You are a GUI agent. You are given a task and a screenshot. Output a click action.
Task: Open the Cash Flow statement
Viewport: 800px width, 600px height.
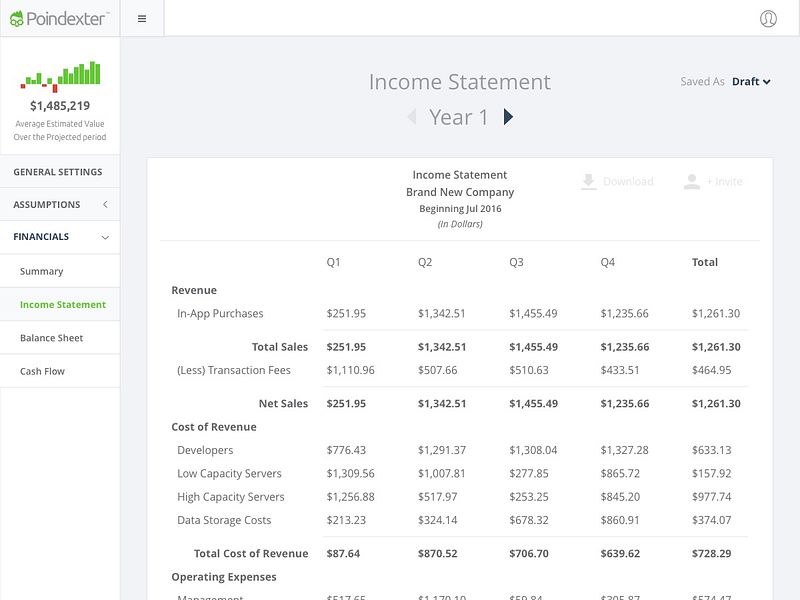click(x=42, y=370)
